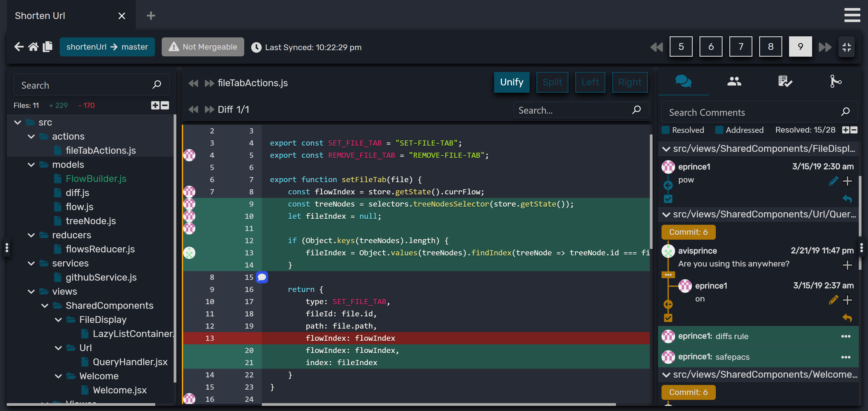Collapse the src/views/SharedComponents/FileDispl... comment group

(x=666, y=149)
